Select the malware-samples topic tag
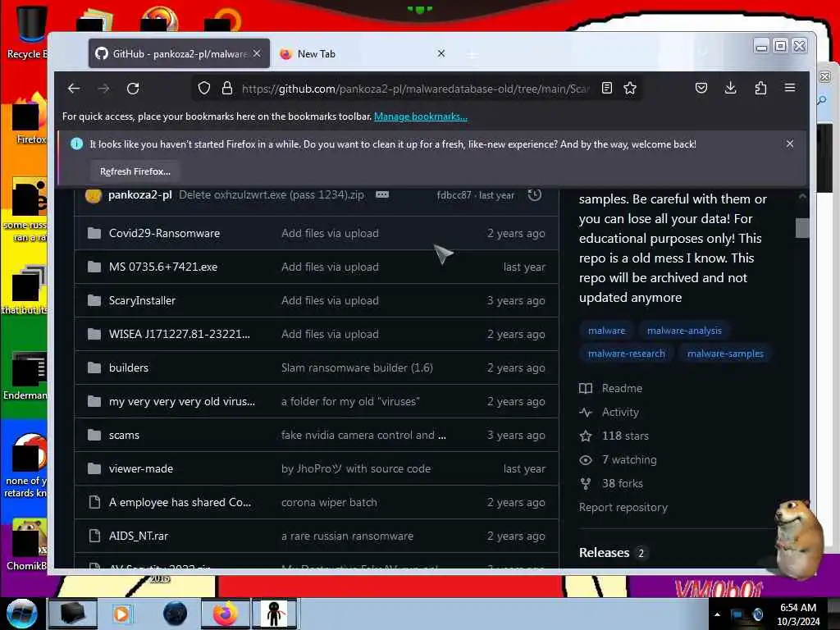840x630 pixels. [725, 354]
